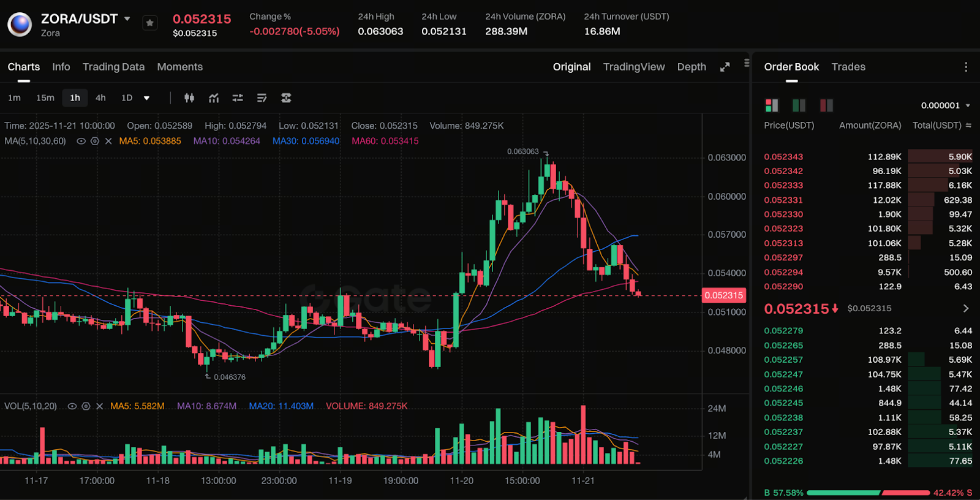Select the 4h timeframe
The image size is (980, 500).
point(100,98)
